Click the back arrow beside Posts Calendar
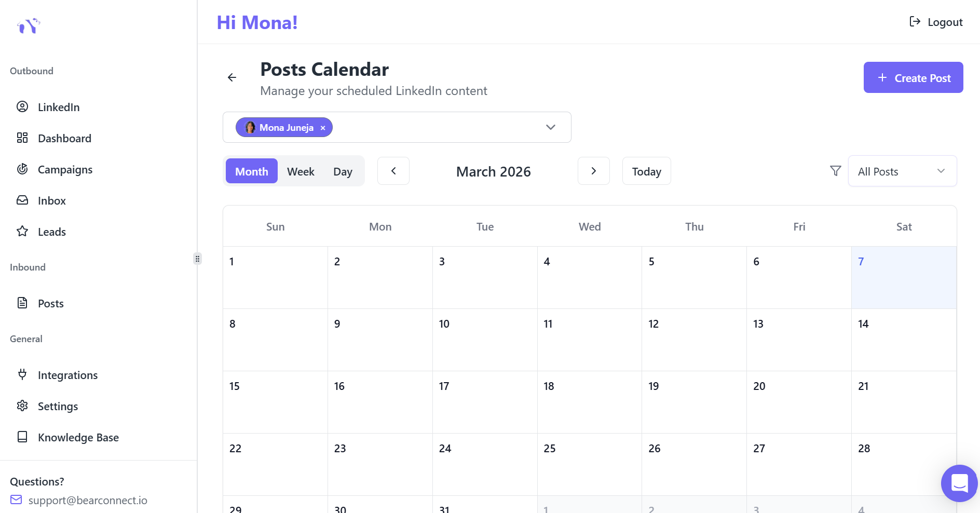This screenshot has height=513, width=980. [x=232, y=77]
